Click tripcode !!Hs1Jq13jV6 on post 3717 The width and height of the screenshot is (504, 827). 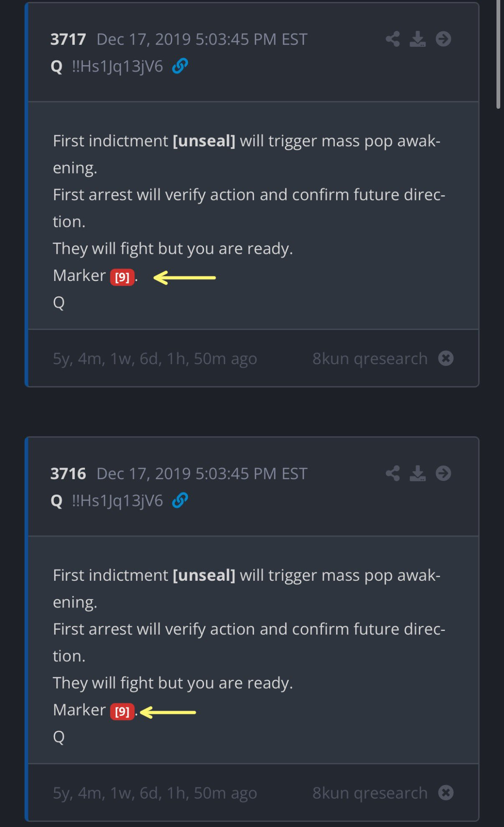point(117,66)
